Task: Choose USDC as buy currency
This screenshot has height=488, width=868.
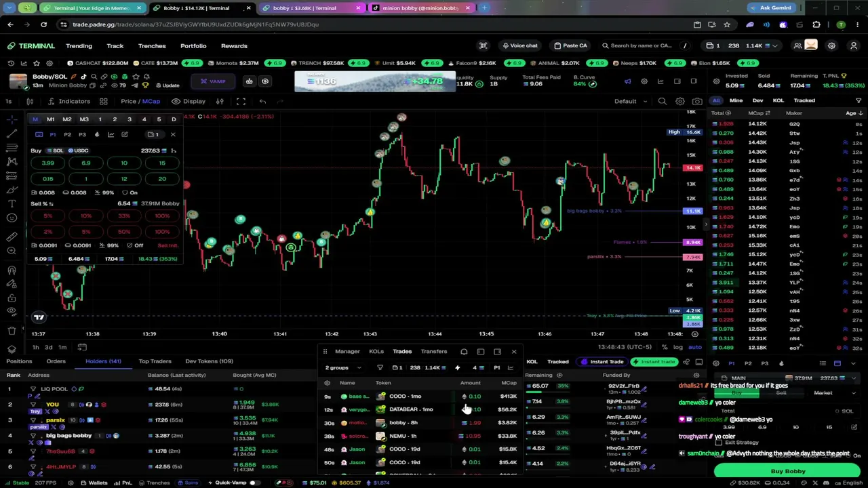Action: 78,150
